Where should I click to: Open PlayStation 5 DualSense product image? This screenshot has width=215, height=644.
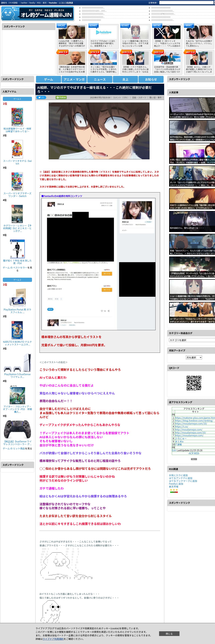(17, 363)
